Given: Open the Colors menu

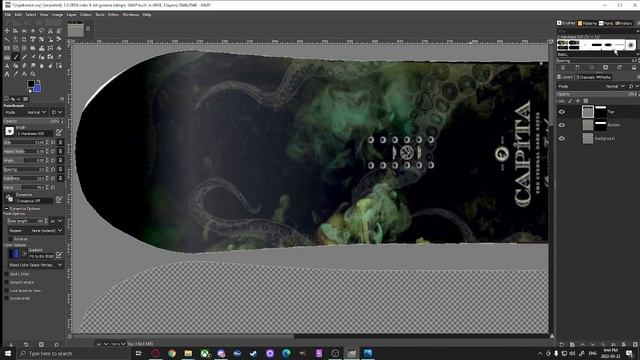Looking at the screenshot, I should click(x=86, y=15).
